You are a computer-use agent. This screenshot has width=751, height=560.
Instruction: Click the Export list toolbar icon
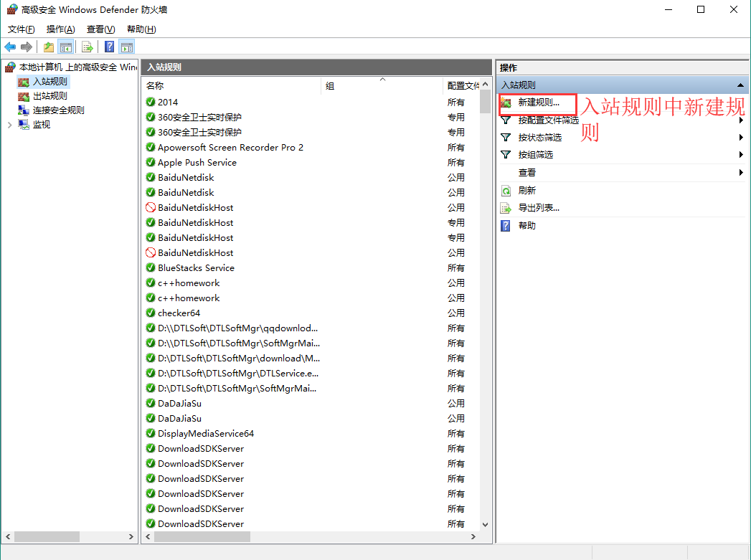88,47
